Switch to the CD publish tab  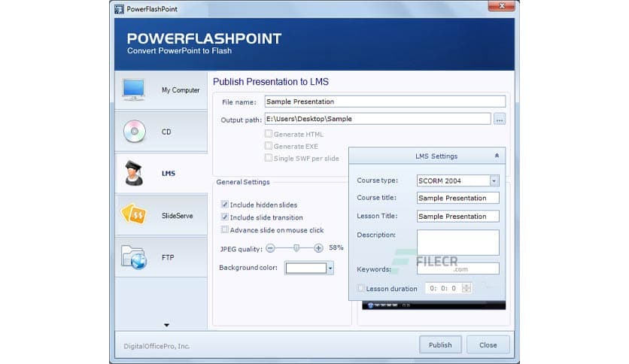click(161, 132)
